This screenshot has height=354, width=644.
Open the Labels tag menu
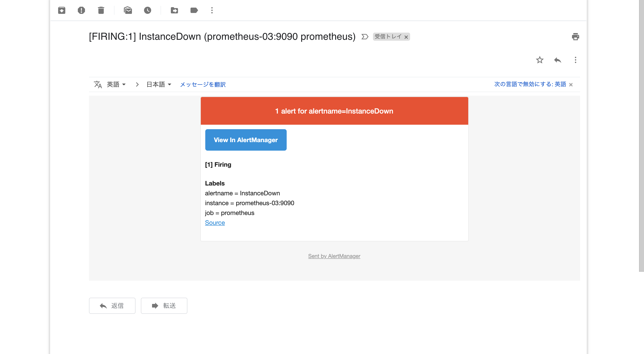tap(194, 10)
